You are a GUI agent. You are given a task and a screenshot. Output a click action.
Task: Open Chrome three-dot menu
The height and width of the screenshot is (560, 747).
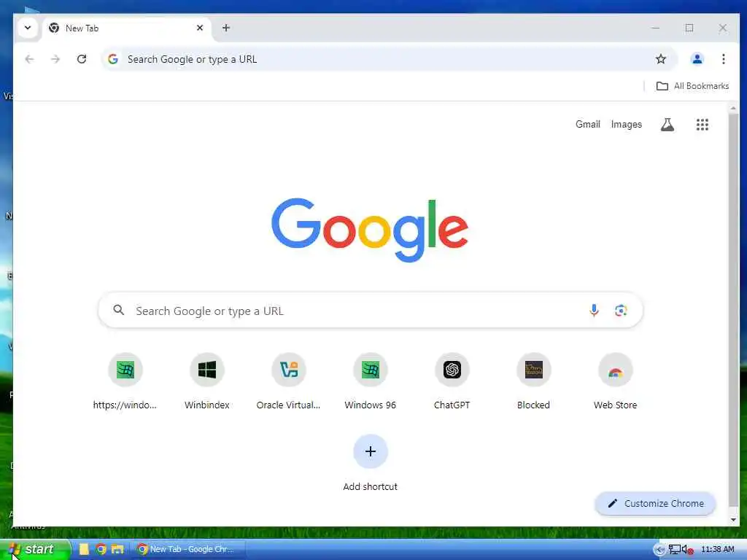pos(723,59)
